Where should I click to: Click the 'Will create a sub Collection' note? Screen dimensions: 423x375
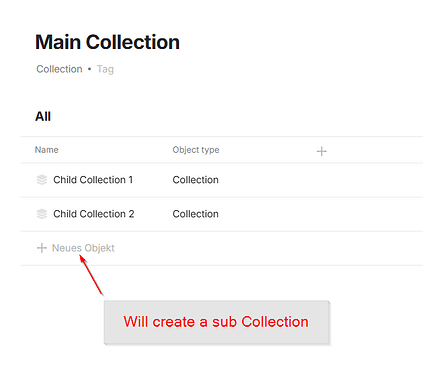tap(217, 322)
